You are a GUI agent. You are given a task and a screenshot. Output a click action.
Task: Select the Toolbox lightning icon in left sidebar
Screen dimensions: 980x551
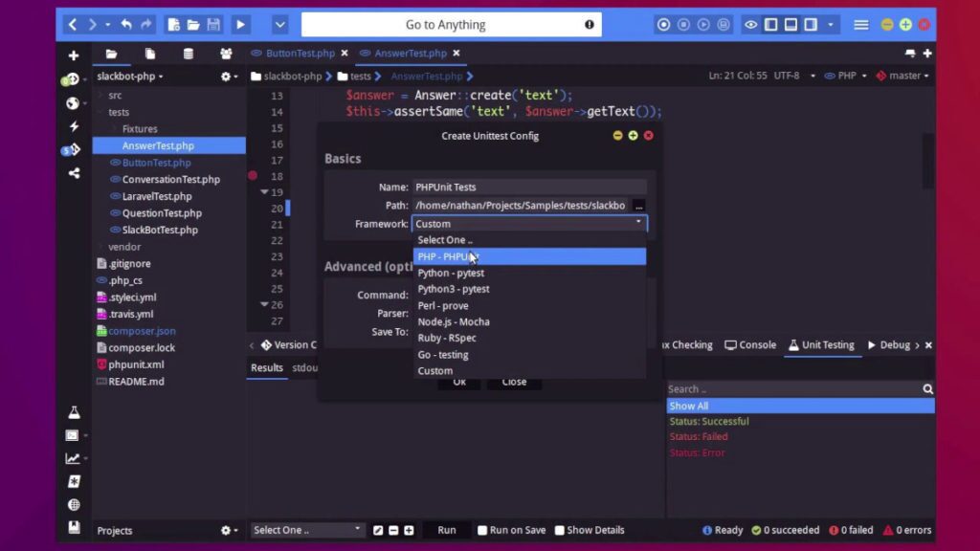(x=75, y=125)
